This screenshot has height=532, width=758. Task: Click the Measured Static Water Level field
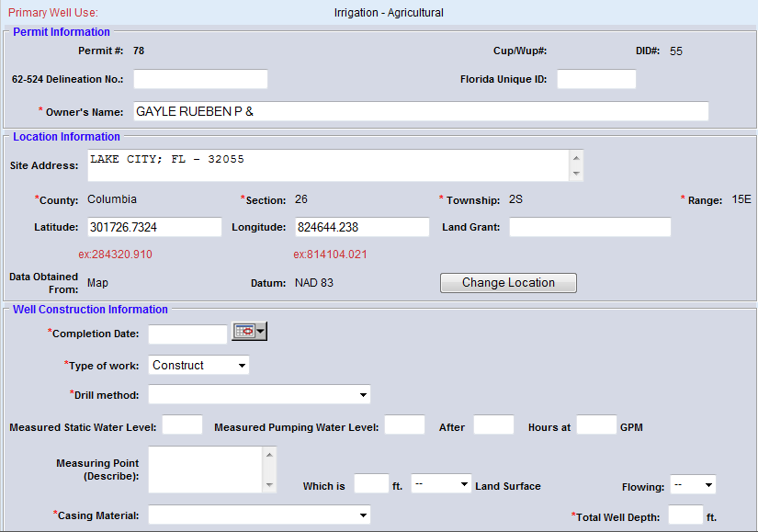pyautogui.click(x=182, y=425)
